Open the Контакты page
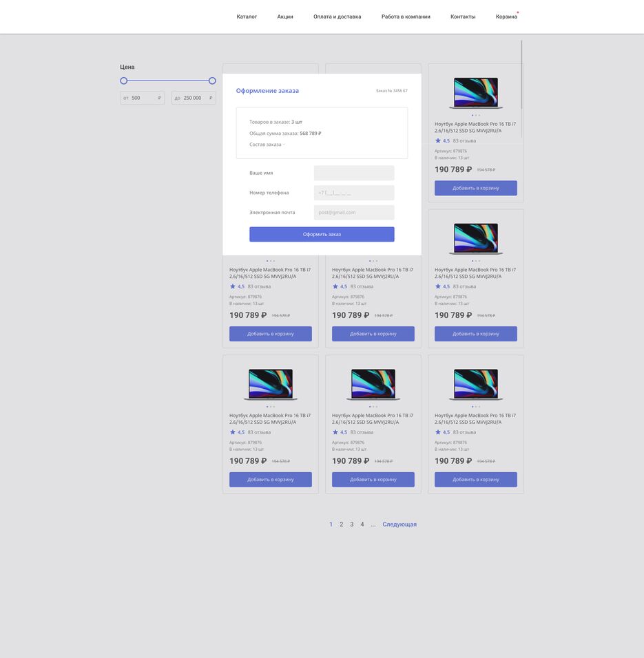This screenshot has width=644, height=658. pos(463,17)
